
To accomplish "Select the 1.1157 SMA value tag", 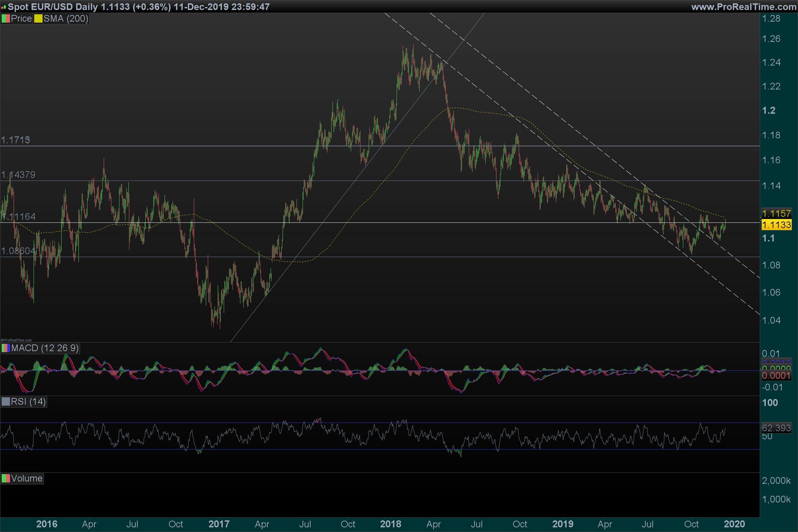I will pyautogui.click(x=776, y=213).
